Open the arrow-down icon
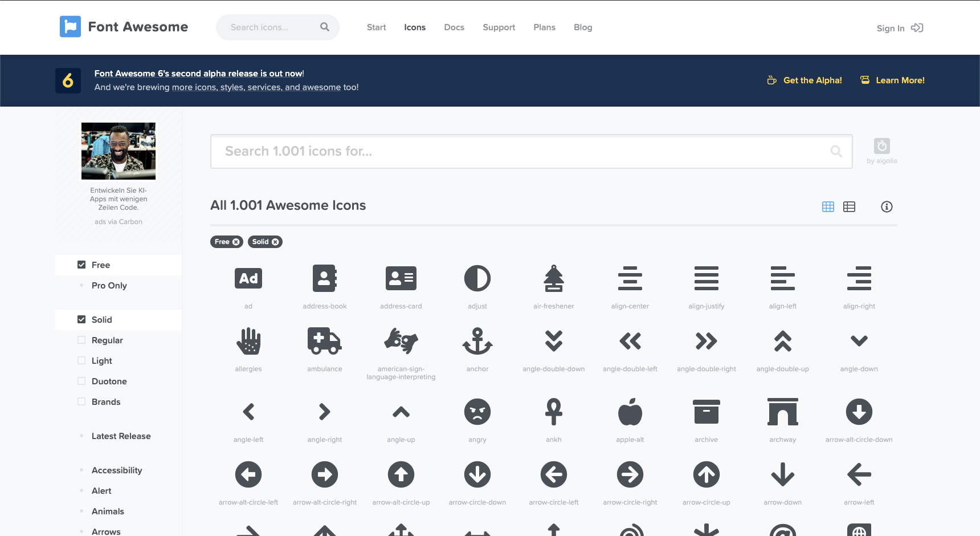 pyautogui.click(x=783, y=474)
